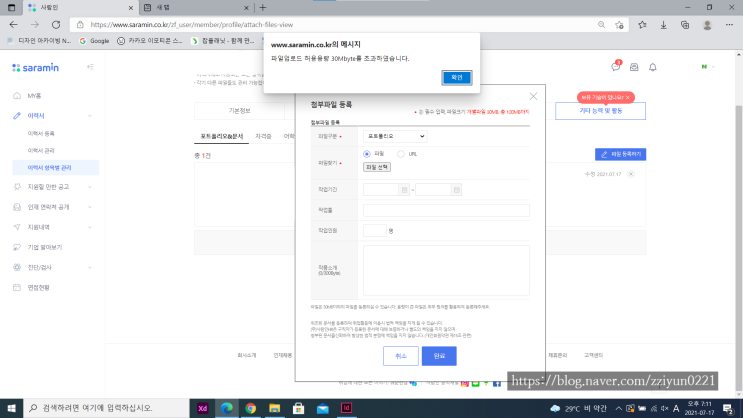Screen dimensions: 743x418
Task: Click the 확인 button in the alert
Action: [457, 77]
